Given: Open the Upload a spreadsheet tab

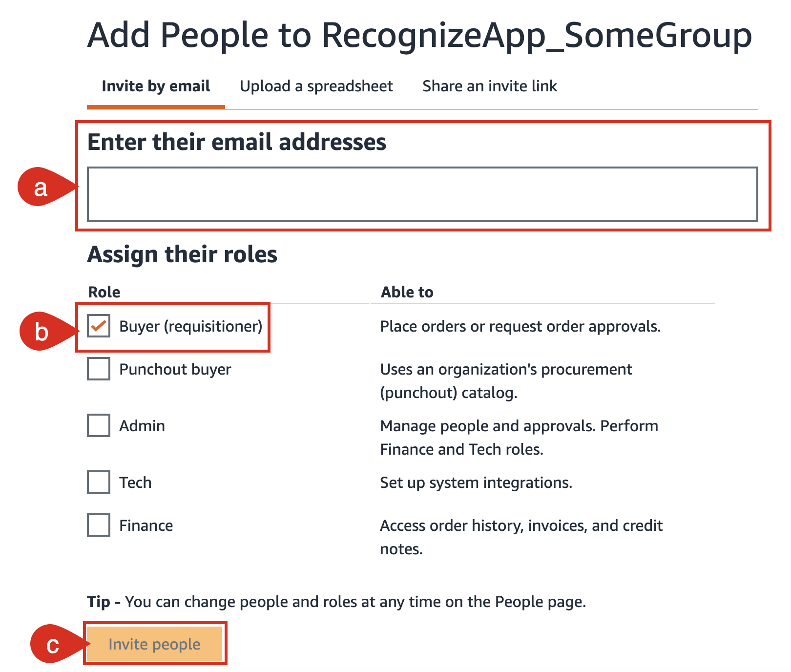Looking at the screenshot, I should pyautogui.click(x=316, y=86).
